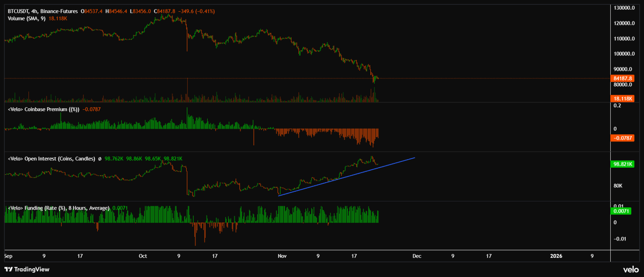Click the 98.821K open interest axis label

pyautogui.click(x=623, y=164)
